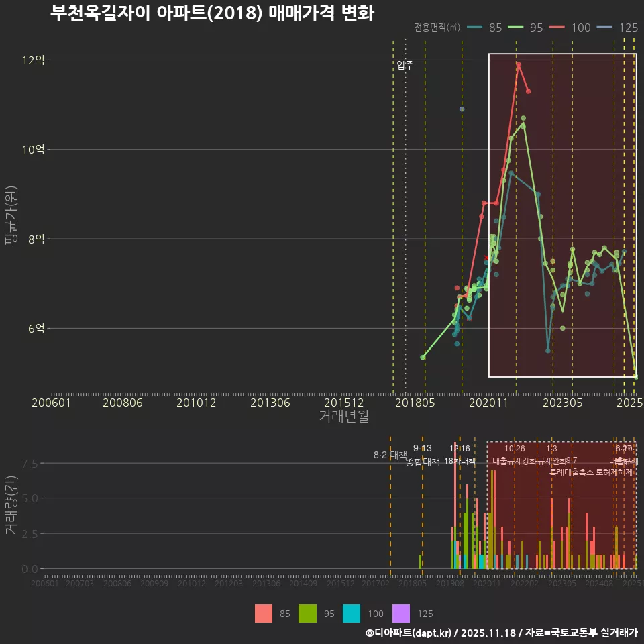The height and width of the screenshot is (644, 644).
Task: Click the 8·2 대책 policy label
Action: (x=390, y=453)
